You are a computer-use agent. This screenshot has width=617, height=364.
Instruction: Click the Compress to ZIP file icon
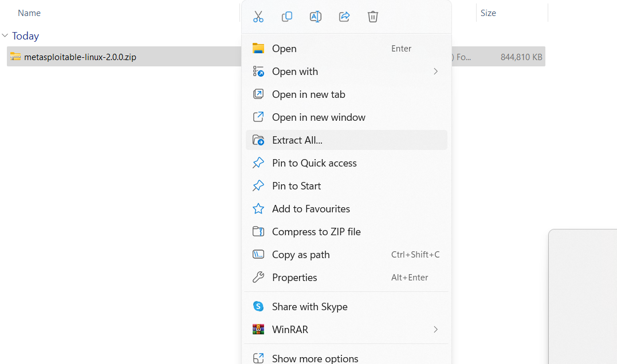(258, 232)
